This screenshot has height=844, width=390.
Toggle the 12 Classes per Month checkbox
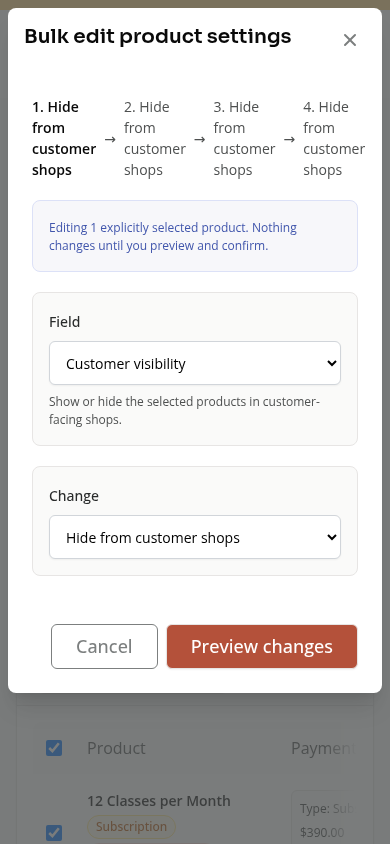tap(54, 833)
